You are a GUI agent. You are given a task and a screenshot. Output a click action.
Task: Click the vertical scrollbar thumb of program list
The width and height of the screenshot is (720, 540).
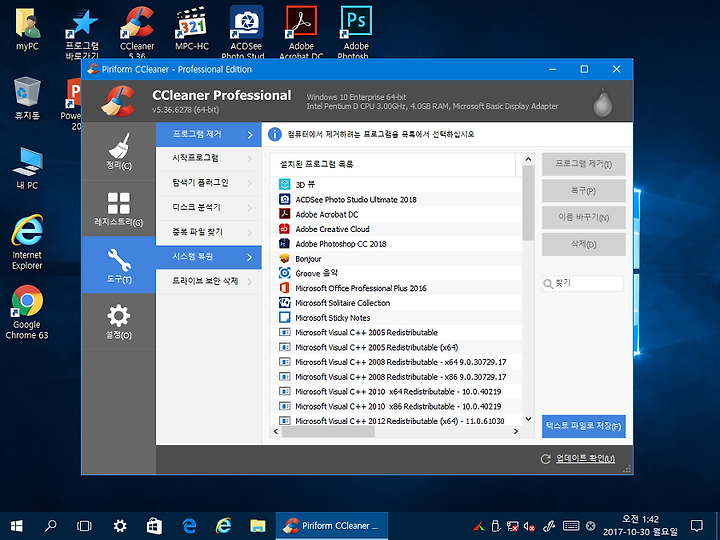528,203
